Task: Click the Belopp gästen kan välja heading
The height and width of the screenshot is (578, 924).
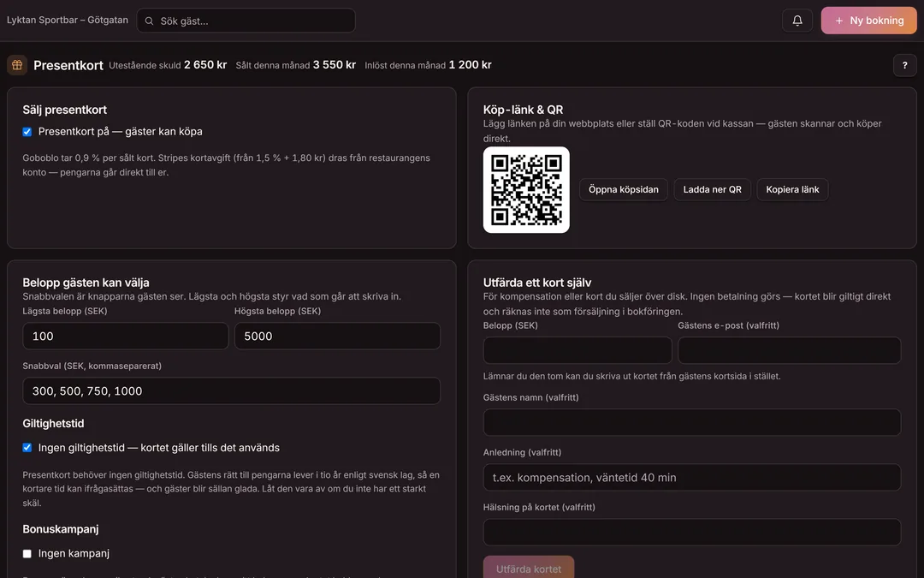Action: (x=86, y=283)
